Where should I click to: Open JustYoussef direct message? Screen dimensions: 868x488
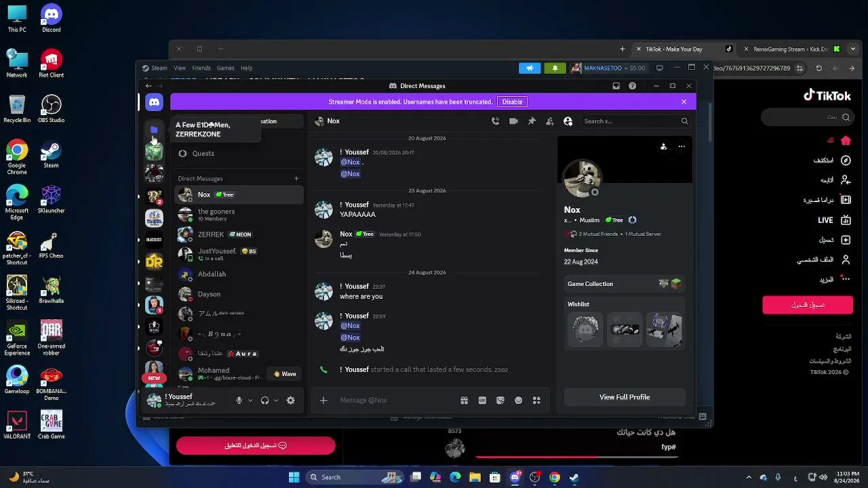tap(239, 254)
